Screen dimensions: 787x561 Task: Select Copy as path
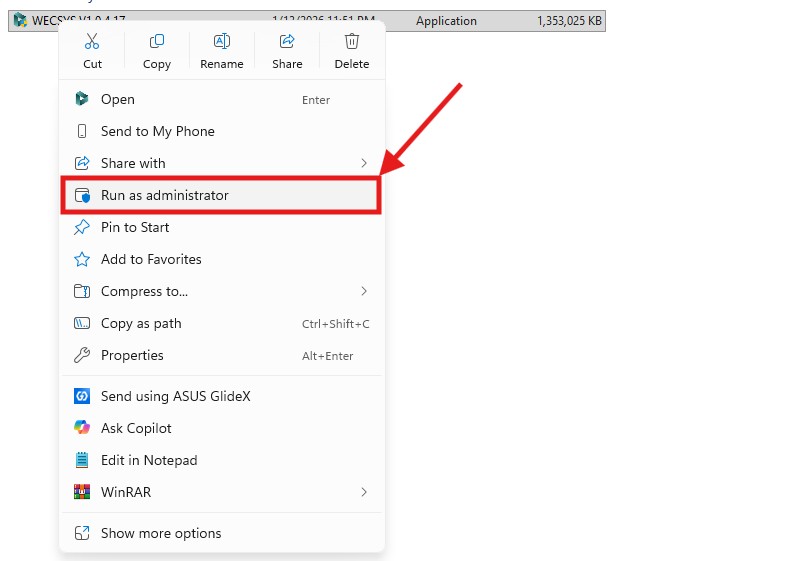(x=221, y=323)
